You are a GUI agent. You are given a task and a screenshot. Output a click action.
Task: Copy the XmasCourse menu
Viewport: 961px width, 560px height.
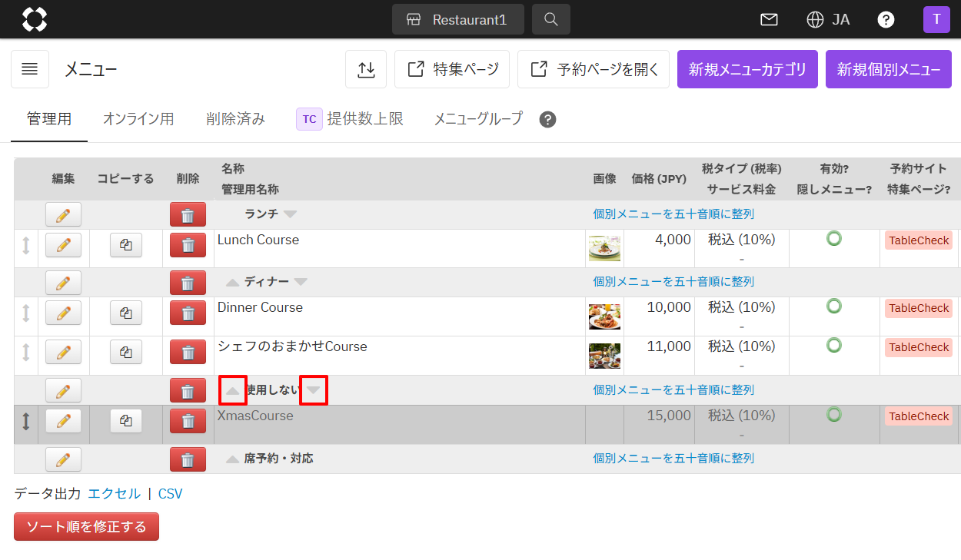pos(126,421)
